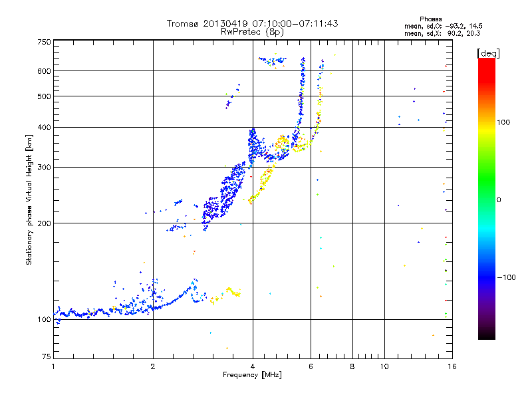The height and width of the screenshot is (399, 532).
Task: Click the y-axis tick label '500'
Action: [44, 96]
